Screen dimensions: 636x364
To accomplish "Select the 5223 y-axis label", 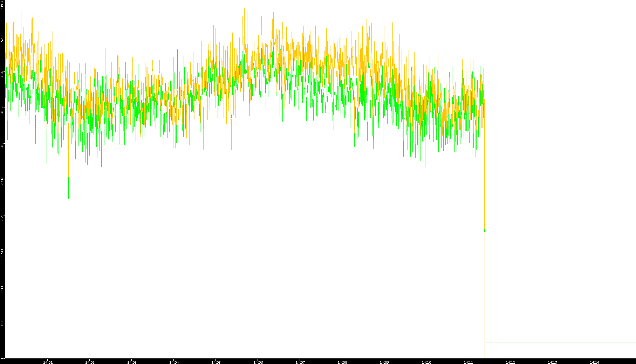I will click(2, 38).
